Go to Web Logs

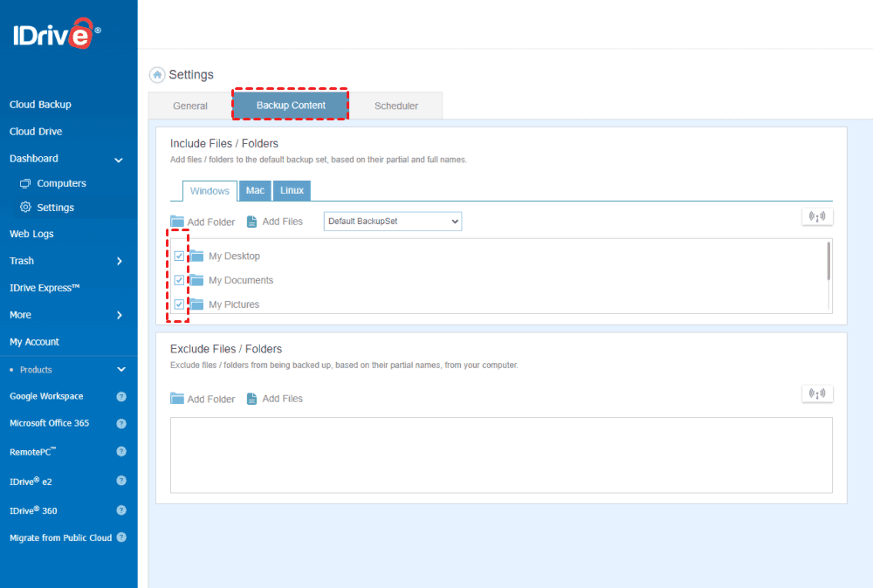click(31, 234)
